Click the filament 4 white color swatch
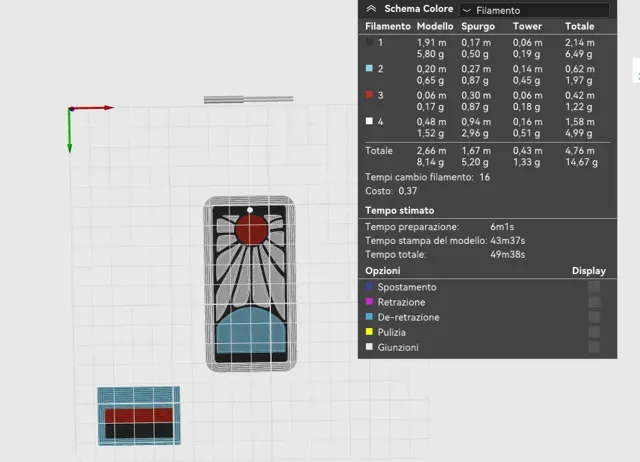640x462 pixels. coord(369,121)
